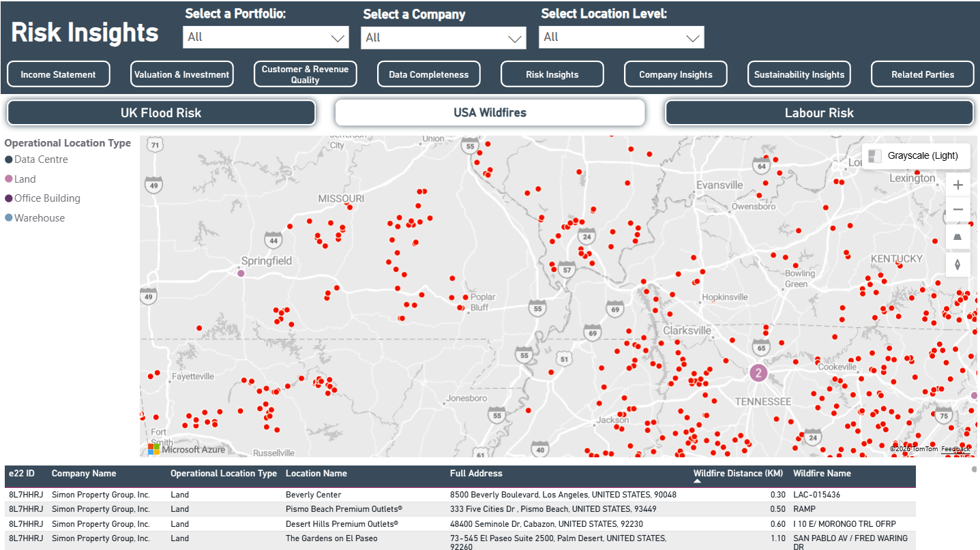Sort by Operational Location Type column header
This screenshot has height=550, width=980.
[224, 474]
